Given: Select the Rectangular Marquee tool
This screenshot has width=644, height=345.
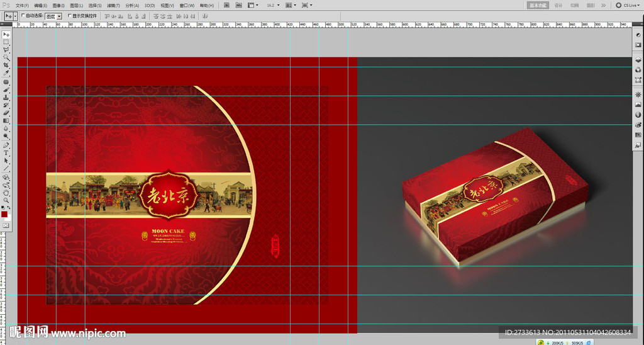Looking at the screenshot, I should (6, 42).
